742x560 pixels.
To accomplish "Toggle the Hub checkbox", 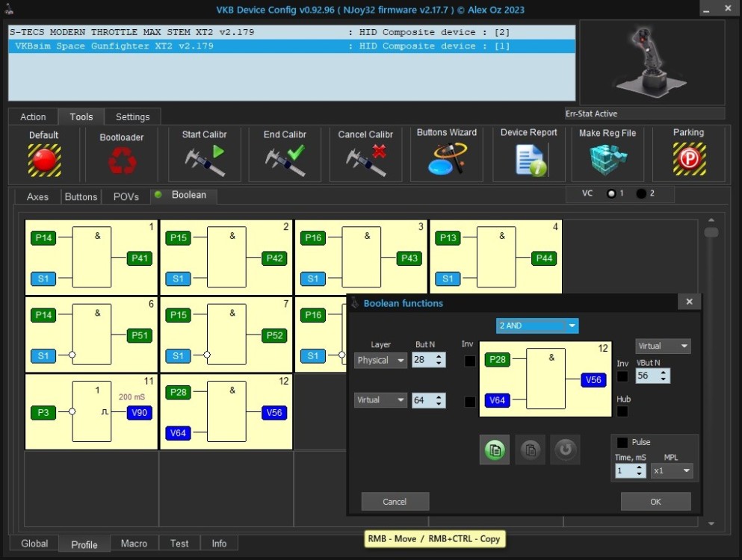I will pyautogui.click(x=622, y=411).
